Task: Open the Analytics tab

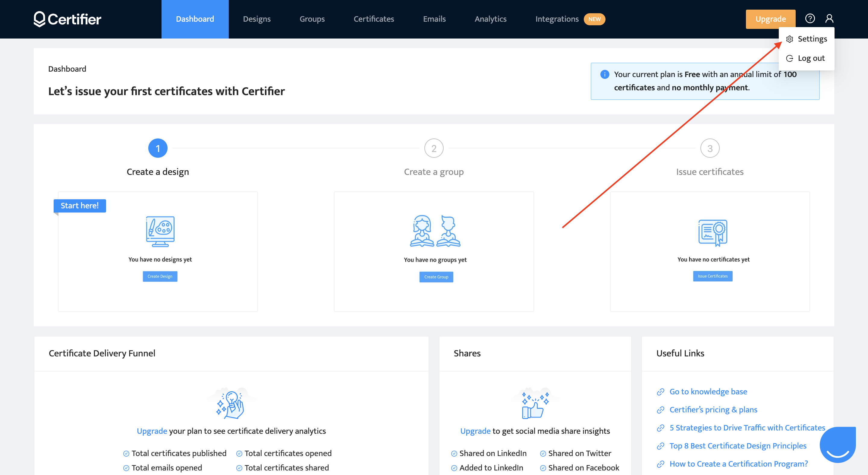Action: click(490, 19)
